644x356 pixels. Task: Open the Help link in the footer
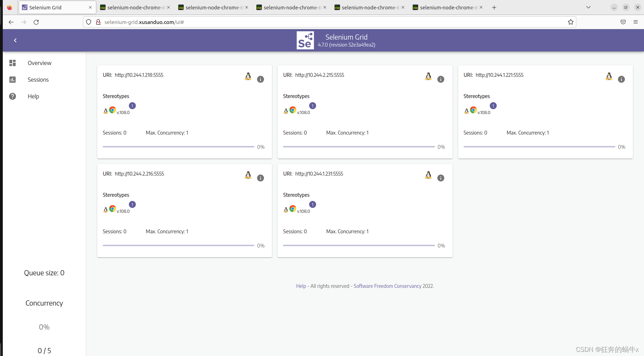301,286
